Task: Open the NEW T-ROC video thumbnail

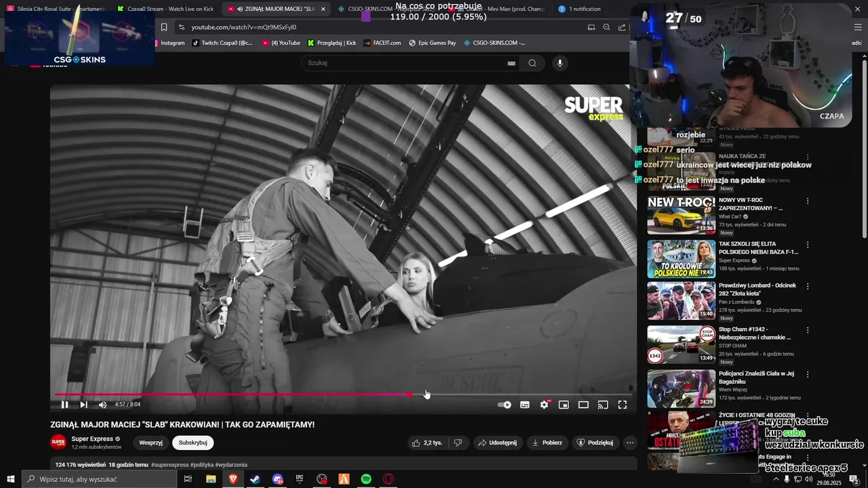Action: pyautogui.click(x=681, y=216)
